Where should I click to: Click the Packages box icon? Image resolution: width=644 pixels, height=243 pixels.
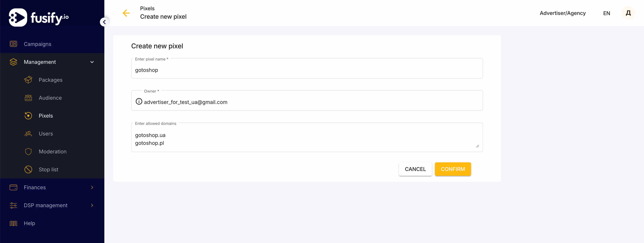coord(28,80)
